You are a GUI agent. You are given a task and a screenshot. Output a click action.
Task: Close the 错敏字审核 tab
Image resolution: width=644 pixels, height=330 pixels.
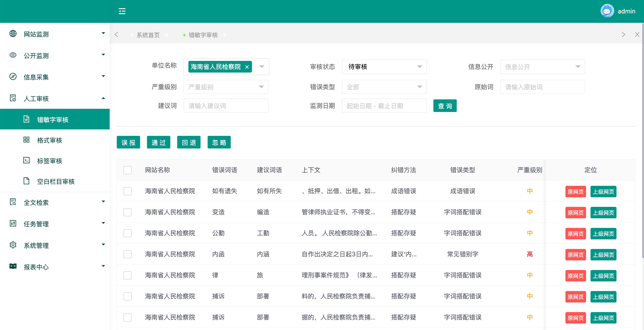click(224, 35)
